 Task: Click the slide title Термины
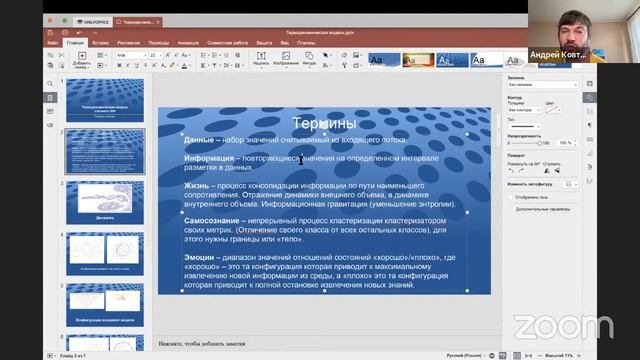(324, 123)
